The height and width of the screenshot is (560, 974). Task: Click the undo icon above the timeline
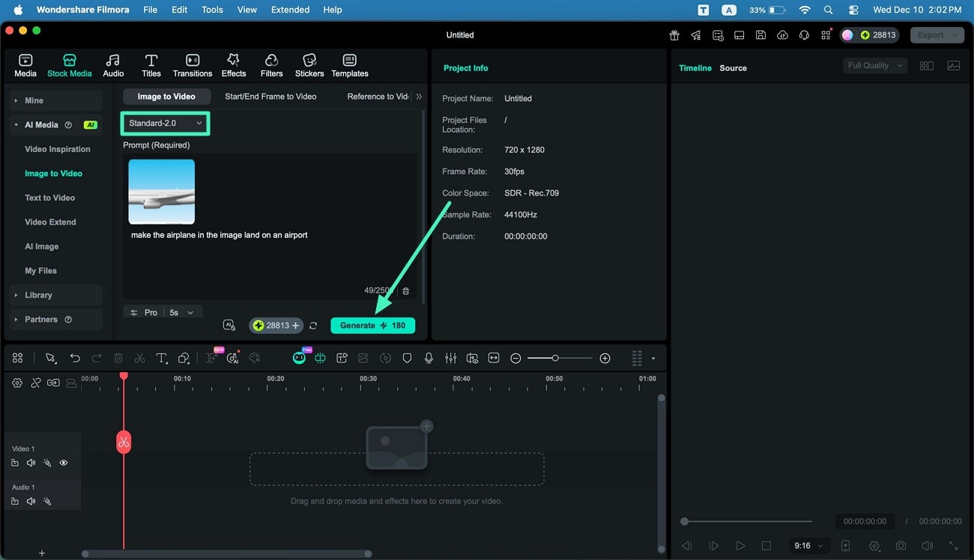click(x=75, y=358)
